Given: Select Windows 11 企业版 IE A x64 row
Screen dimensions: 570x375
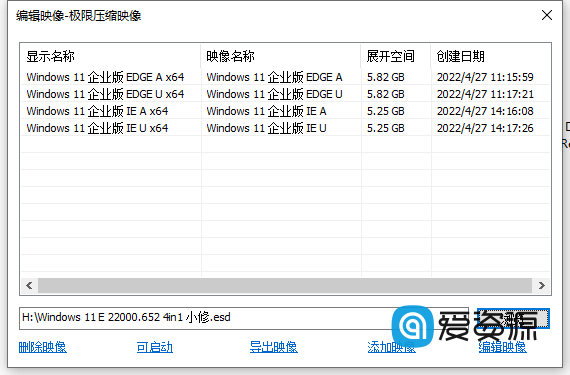Looking at the screenshot, I should coord(285,111).
